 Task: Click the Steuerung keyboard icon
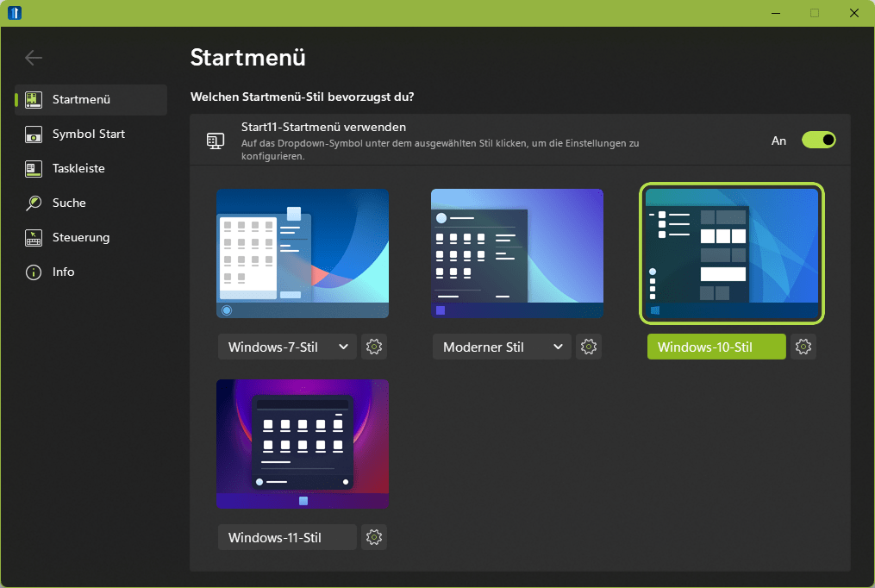click(34, 238)
